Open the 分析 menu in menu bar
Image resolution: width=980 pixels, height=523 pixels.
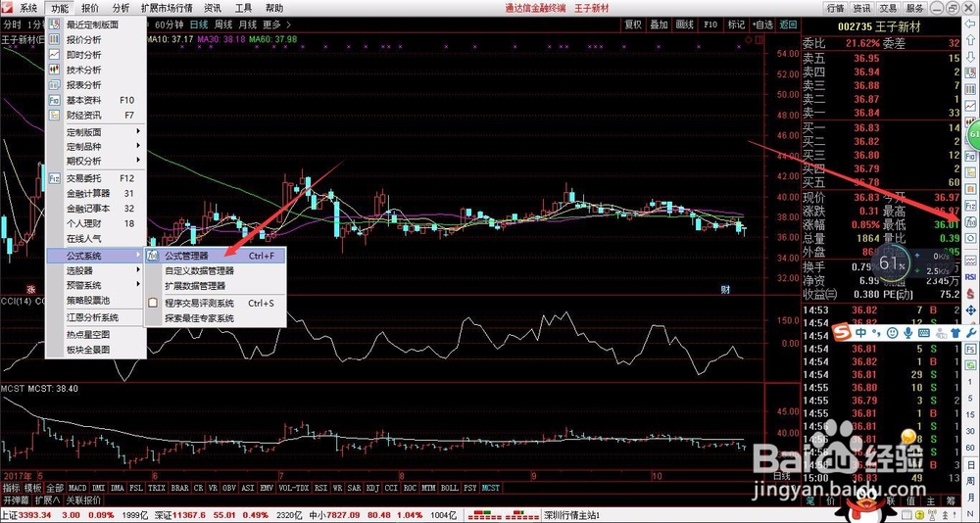tap(122, 8)
